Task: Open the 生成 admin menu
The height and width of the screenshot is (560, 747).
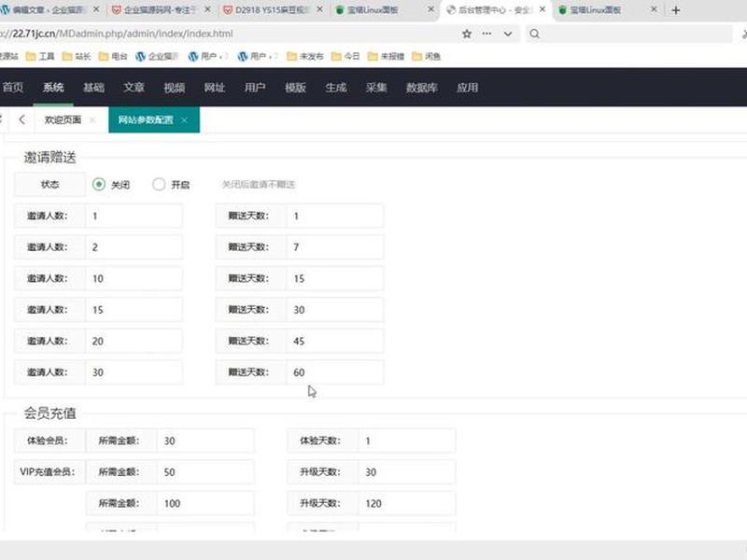Action: tap(336, 87)
